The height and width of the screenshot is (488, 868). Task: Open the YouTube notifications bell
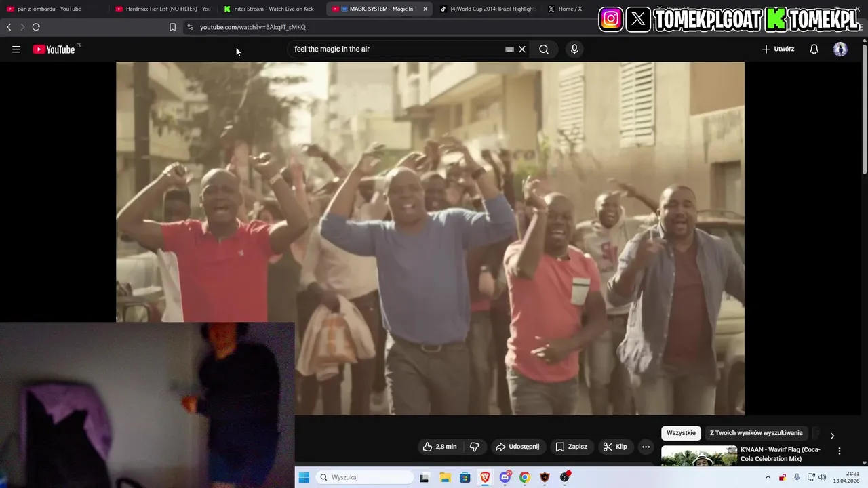814,49
